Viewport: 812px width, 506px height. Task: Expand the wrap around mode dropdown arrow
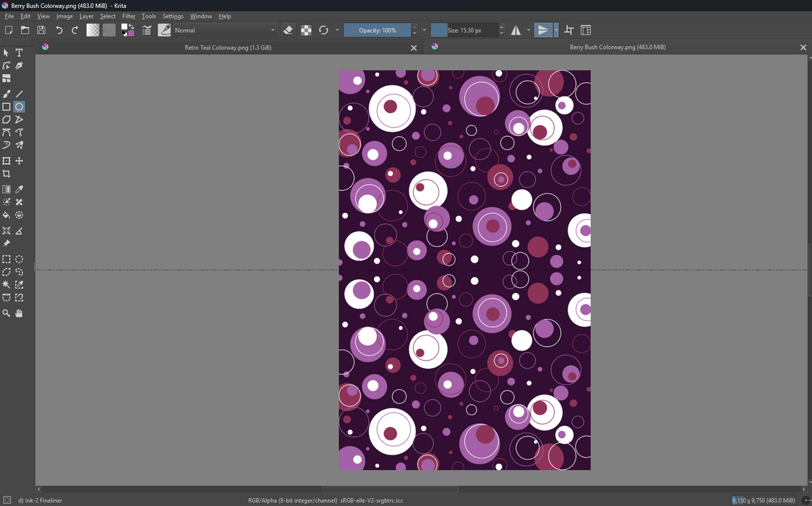pyautogui.click(x=556, y=30)
